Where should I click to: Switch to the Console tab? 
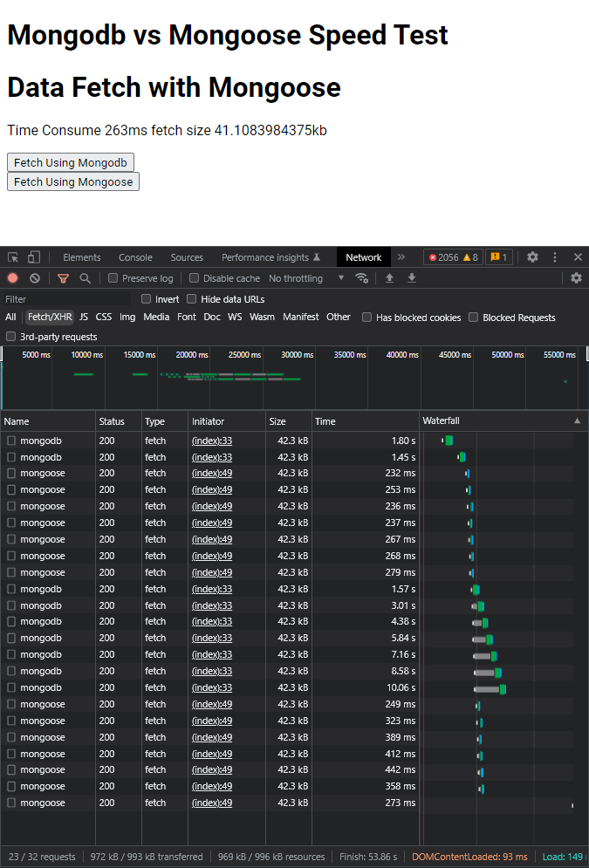tap(135, 257)
